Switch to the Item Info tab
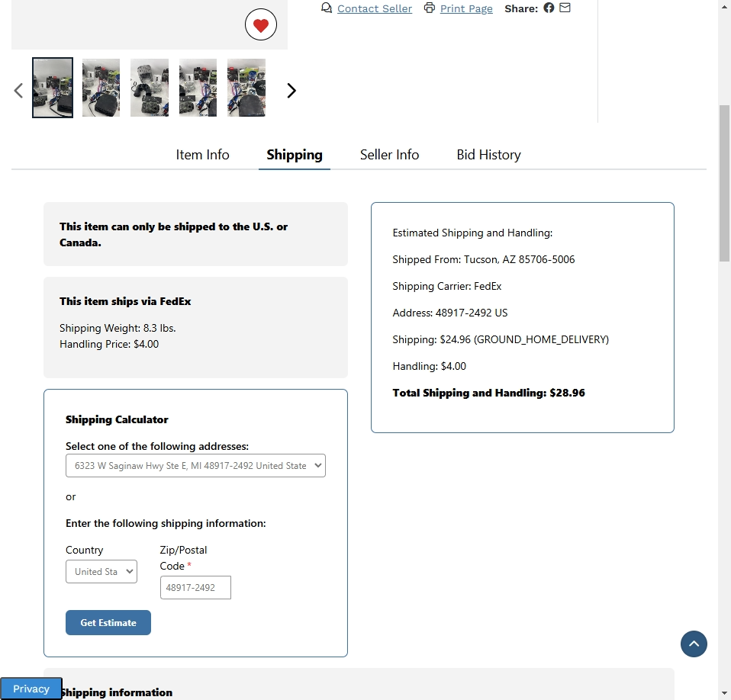 click(x=202, y=155)
